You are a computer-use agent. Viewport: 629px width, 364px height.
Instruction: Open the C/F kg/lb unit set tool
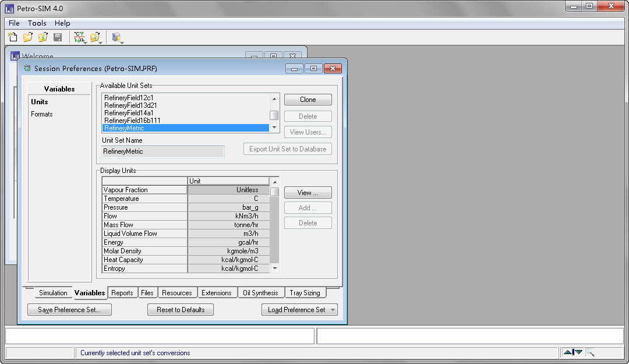pos(79,37)
